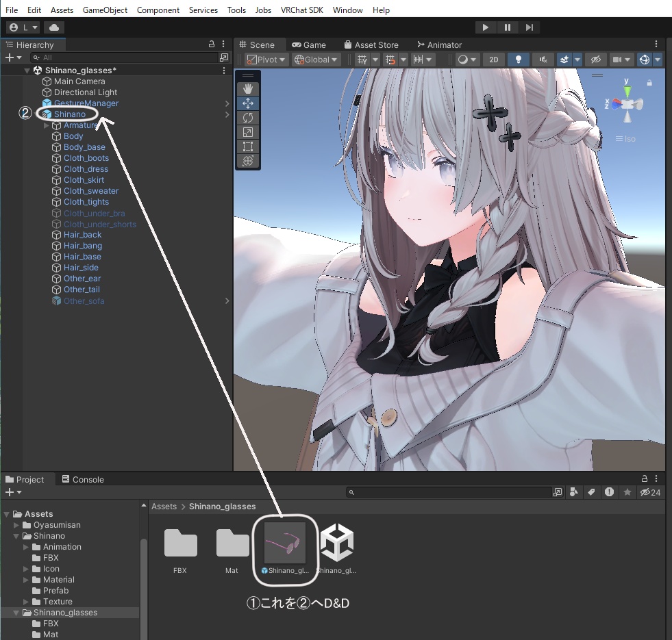The width and height of the screenshot is (672, 640).
Task: Select the Move tool in Scene
Action: [x=248, y=103]
